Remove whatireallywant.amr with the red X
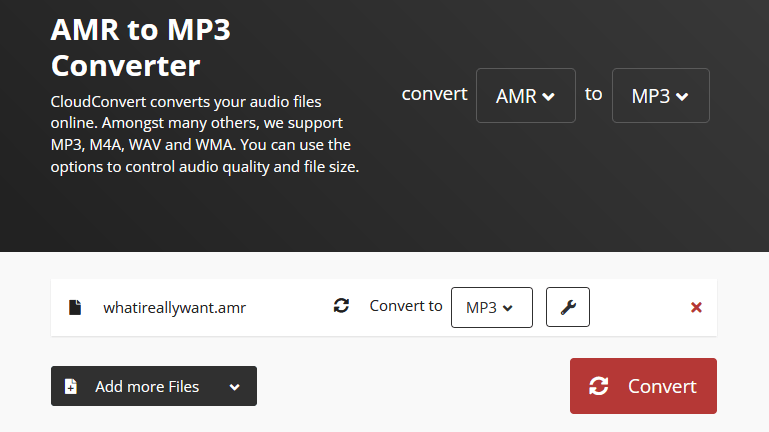Screen dimensions: 769x432 click(696, 307)
